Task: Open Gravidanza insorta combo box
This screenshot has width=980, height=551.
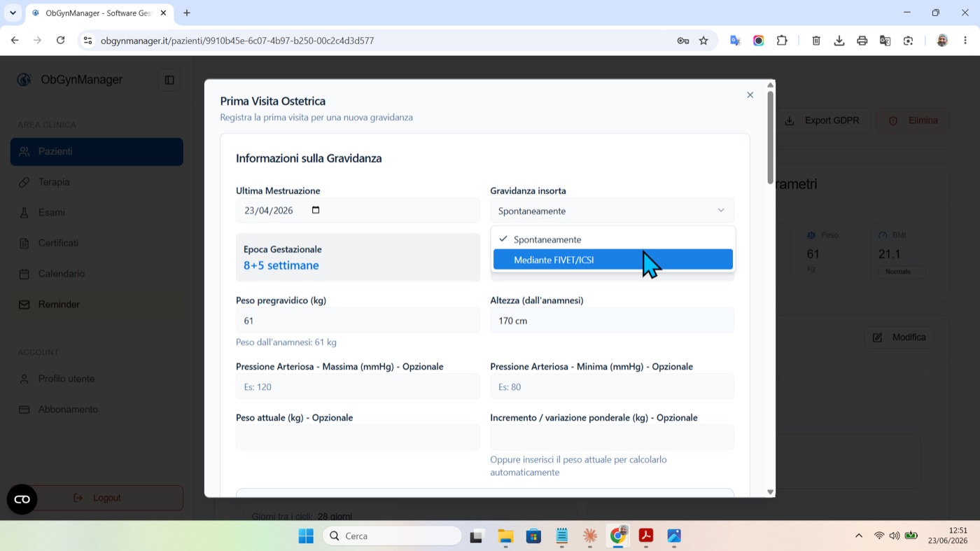Action: [x=612, y=211]
